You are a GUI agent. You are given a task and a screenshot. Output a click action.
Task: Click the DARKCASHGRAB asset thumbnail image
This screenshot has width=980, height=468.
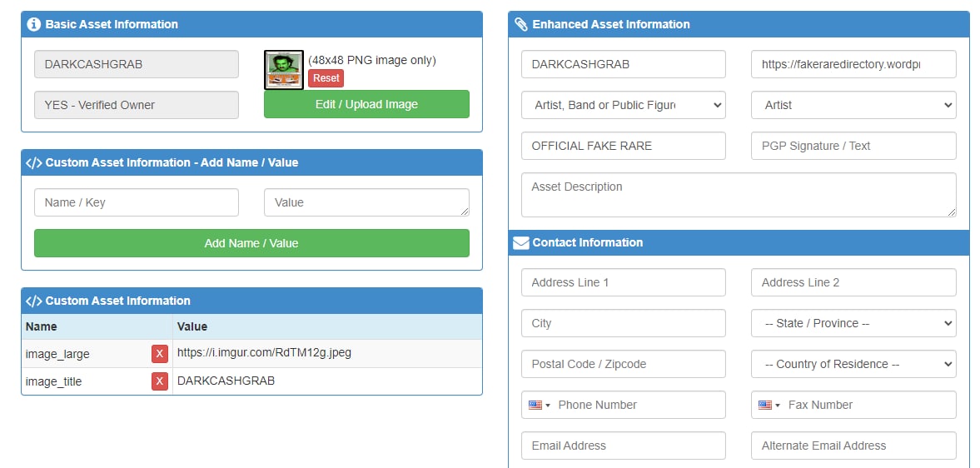point(284,70)
